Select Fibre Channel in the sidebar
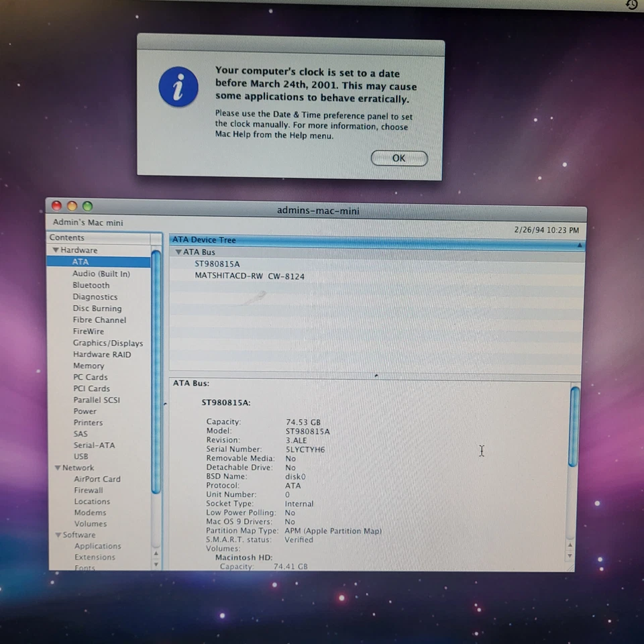Viewport: 644px width, 644px height. tap(99, 320)
